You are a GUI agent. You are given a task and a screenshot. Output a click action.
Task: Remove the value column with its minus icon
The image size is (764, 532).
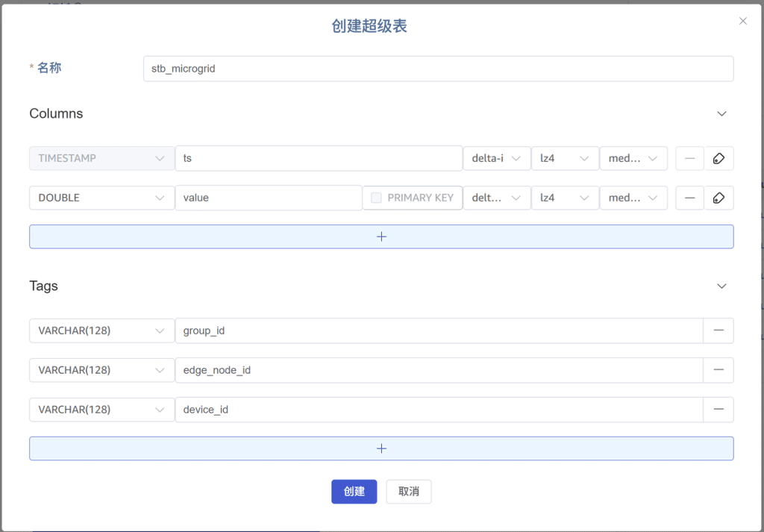click(x=689, y=198)
